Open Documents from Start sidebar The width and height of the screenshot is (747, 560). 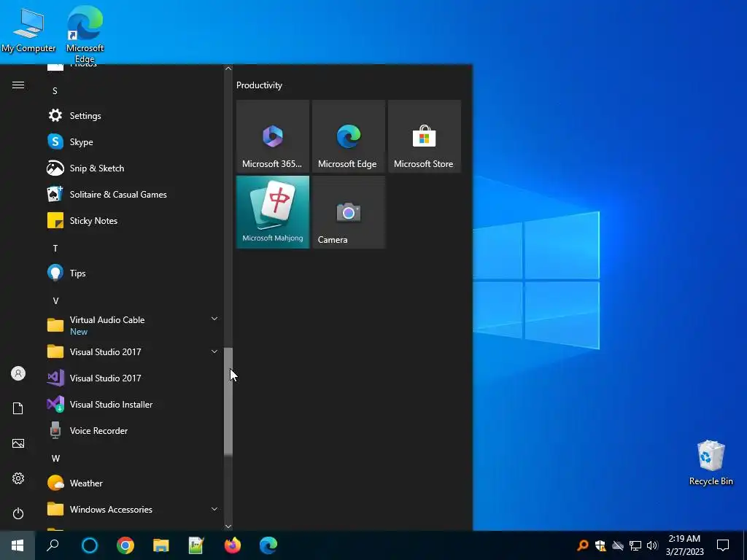[x=18, y=408]
